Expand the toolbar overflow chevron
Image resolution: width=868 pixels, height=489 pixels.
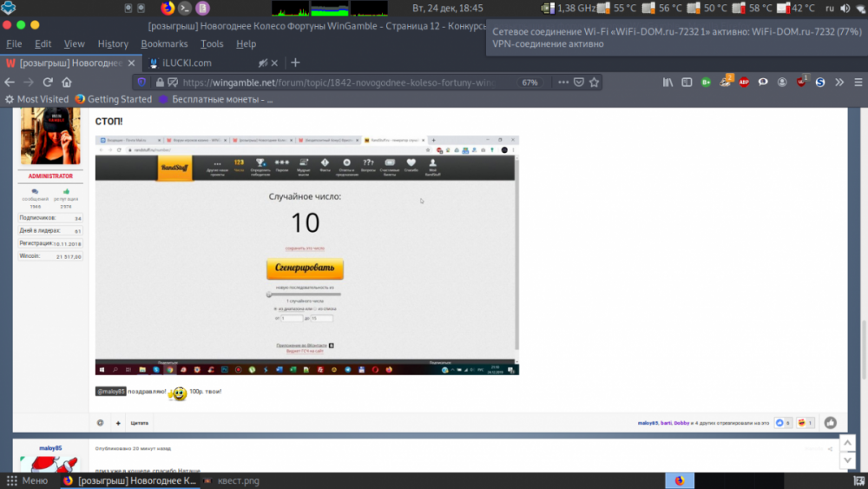pos(839,83)
